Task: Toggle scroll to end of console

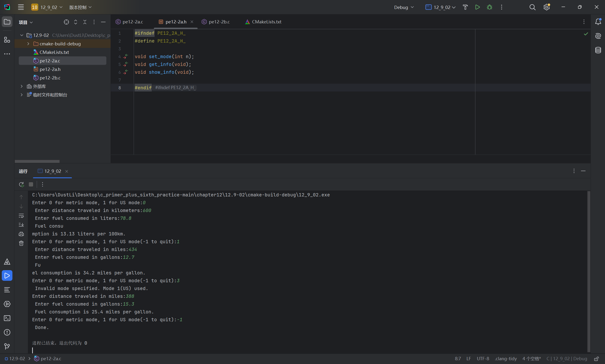Action: click(21, 225)
